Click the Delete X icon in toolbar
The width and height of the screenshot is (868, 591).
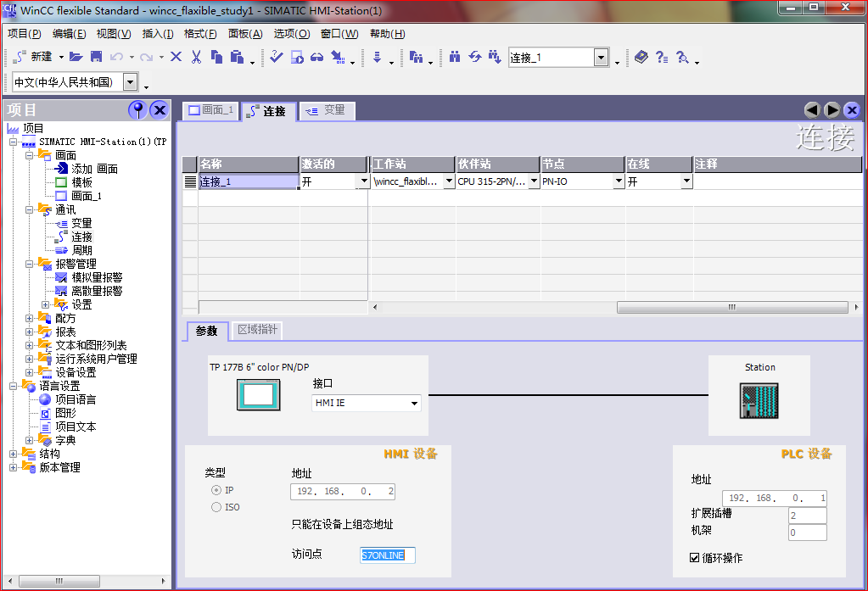click(176, 57)
